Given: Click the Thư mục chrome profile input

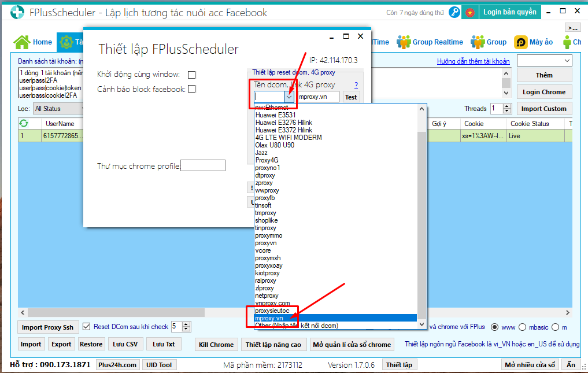Looking at the screenshot, I should click(203, 165).
